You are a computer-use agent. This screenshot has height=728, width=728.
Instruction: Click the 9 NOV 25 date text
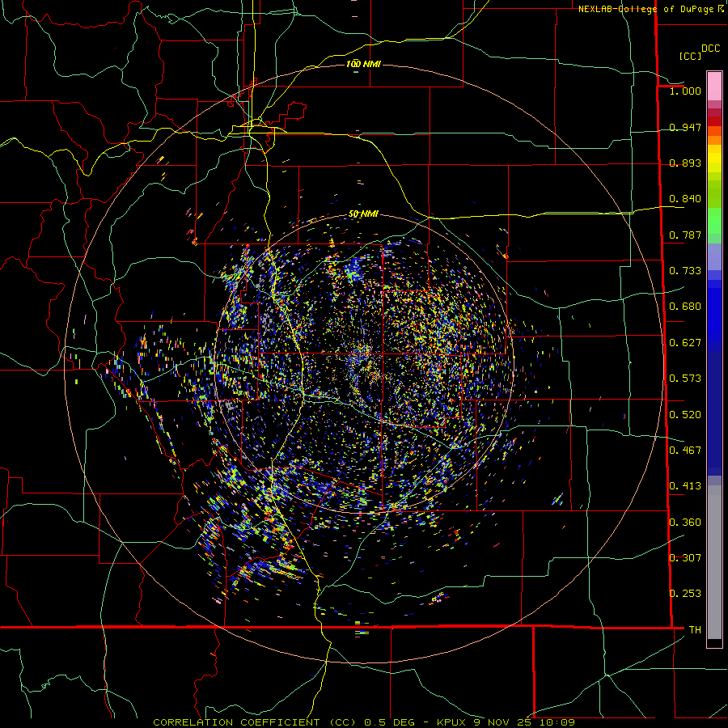(x=503, y=722)
